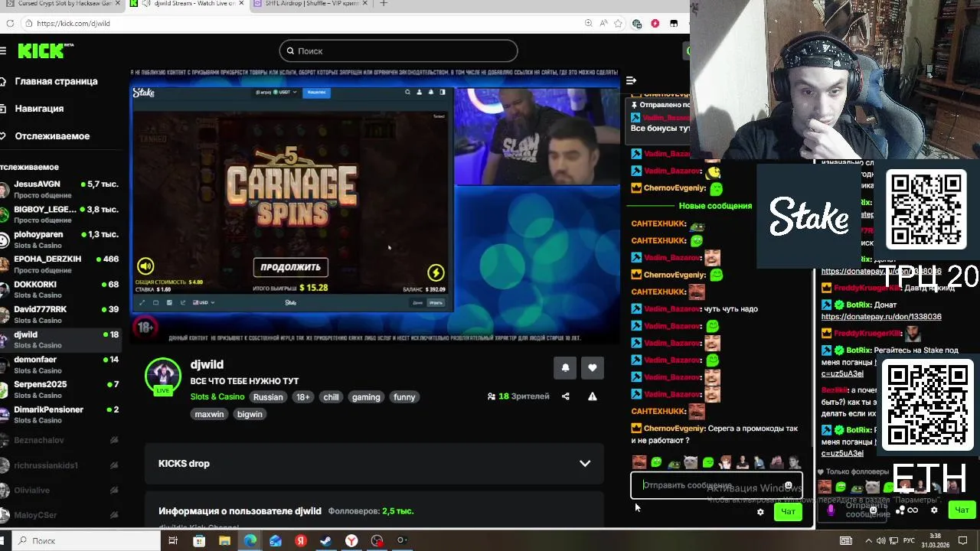Open Task View on the taskbar
The width and height of the screenshot is (980, 551).
[x=173, y=540]
